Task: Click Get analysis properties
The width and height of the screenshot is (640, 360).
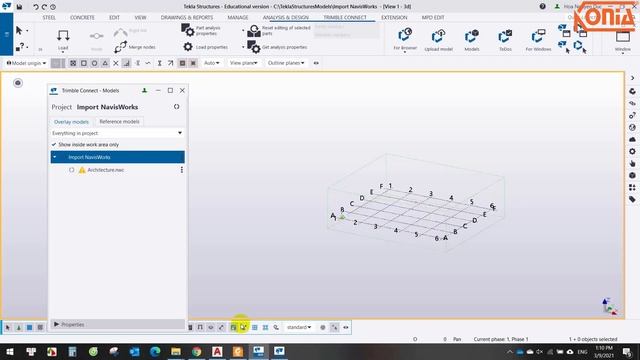Action: 278,47
